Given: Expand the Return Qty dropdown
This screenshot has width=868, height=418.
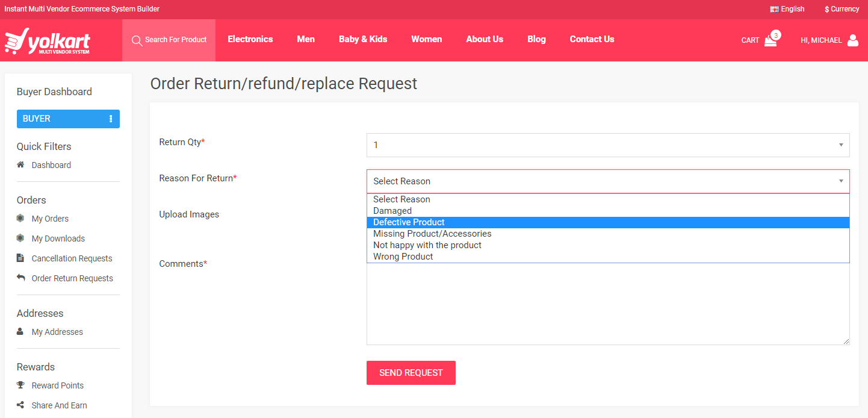Looking at the screenshot, I should click(607, 145).
